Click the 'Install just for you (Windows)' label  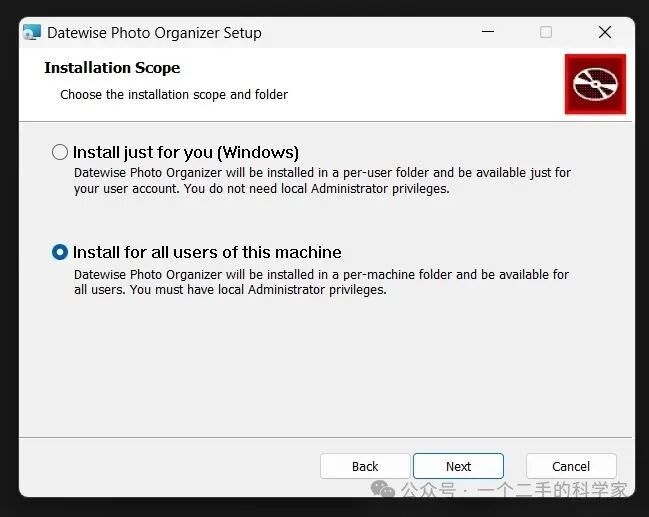tap(186, 152)
